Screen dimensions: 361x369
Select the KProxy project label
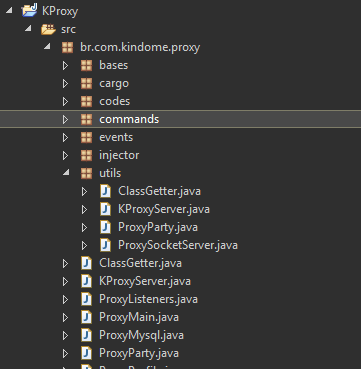(60, 11)
